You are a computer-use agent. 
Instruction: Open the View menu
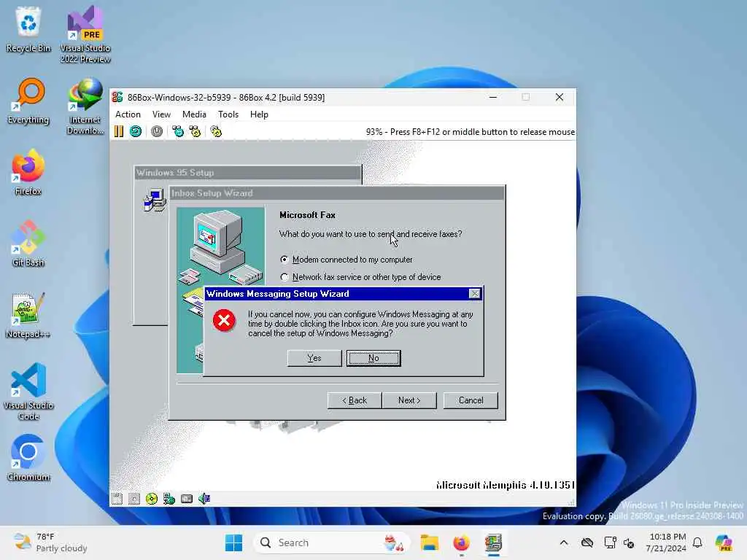tap(161, 114)
